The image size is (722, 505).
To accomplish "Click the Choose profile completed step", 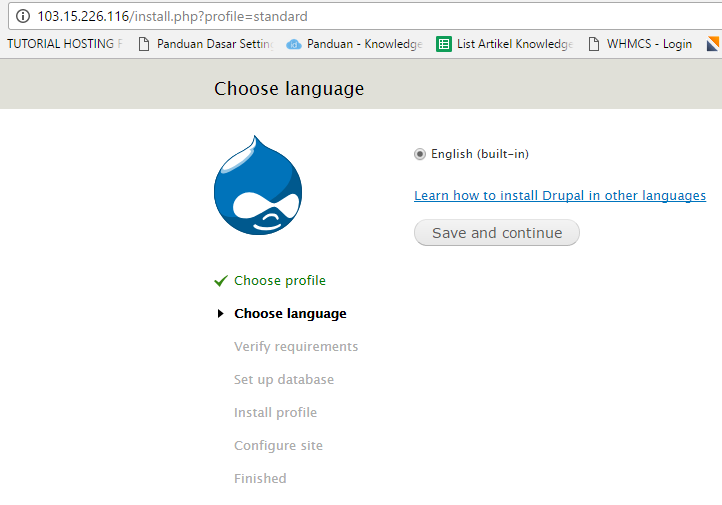I will [280, 281].
